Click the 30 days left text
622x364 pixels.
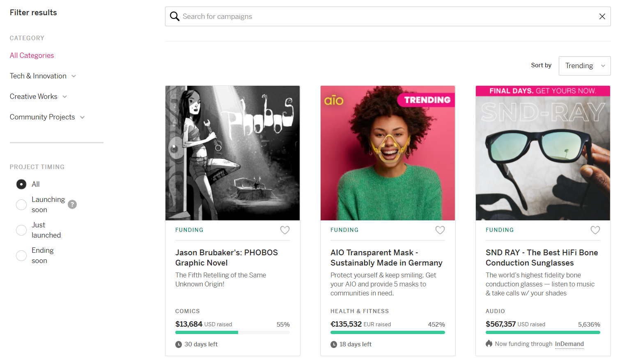pyautogui.click(x=201, y=344)
